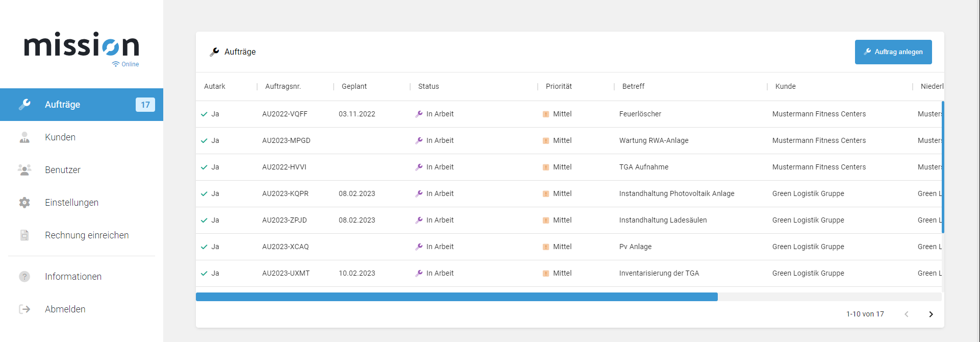Click priority icon in AU2023-UXMT row
Screen dimensions: 980x342
coord(546,274)
